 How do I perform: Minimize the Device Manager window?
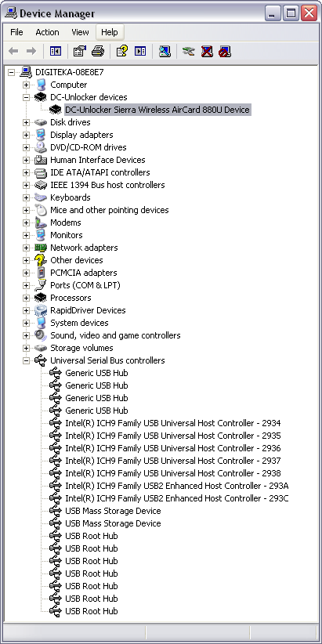tap(272, 13)
